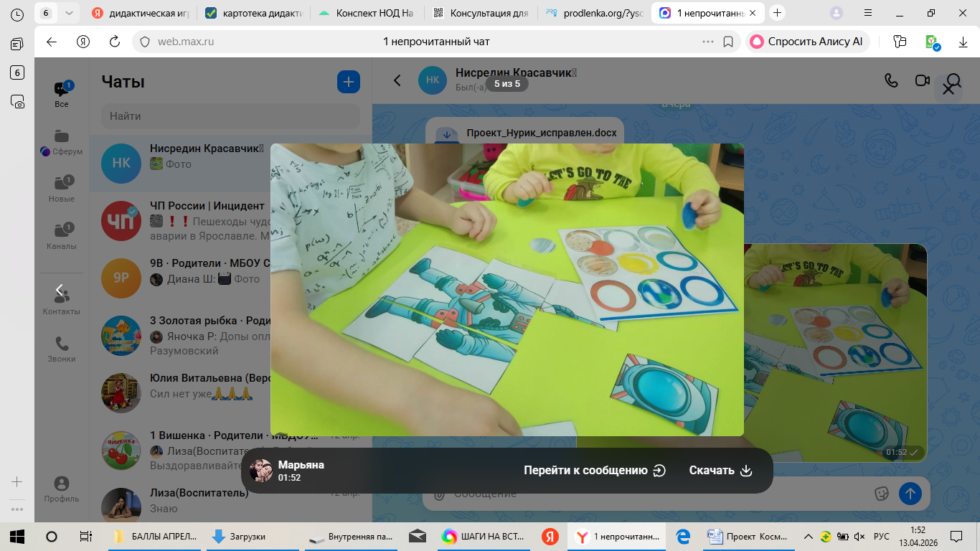
Task: Open the three-dots page menu in address bar
Action: [x=708, y=42]
